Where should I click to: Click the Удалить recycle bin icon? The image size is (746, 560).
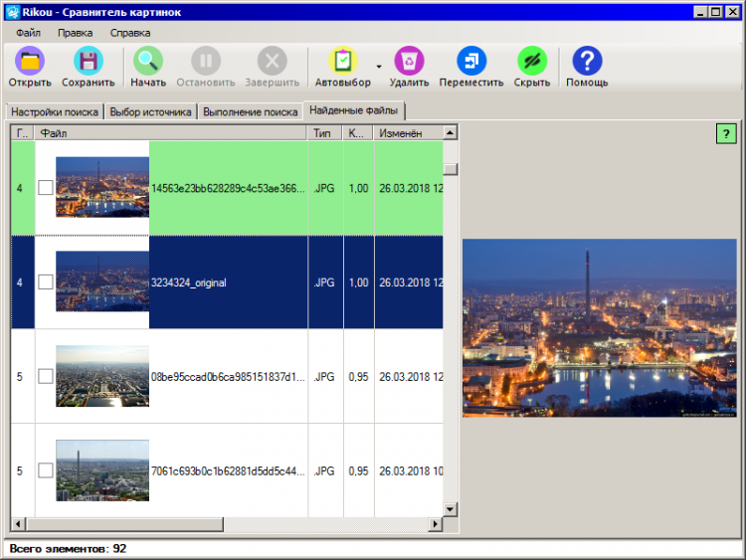pyautogui.click(x=409, y=61)
